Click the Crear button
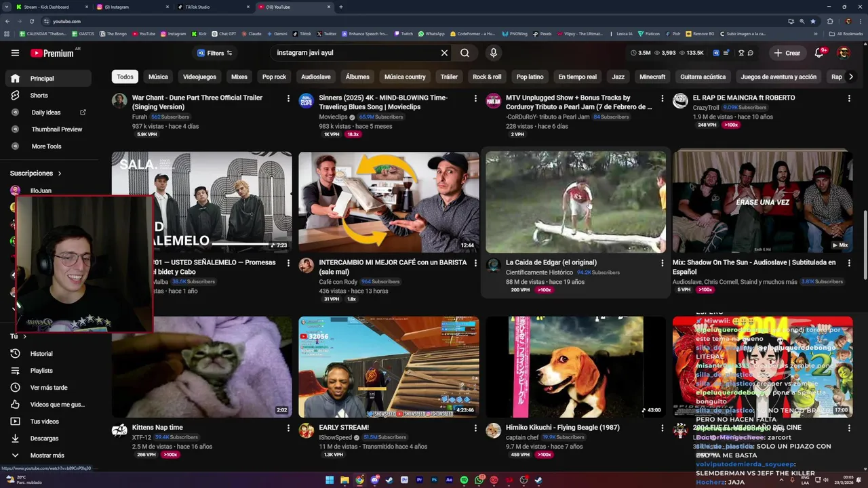 click(787, 53)
